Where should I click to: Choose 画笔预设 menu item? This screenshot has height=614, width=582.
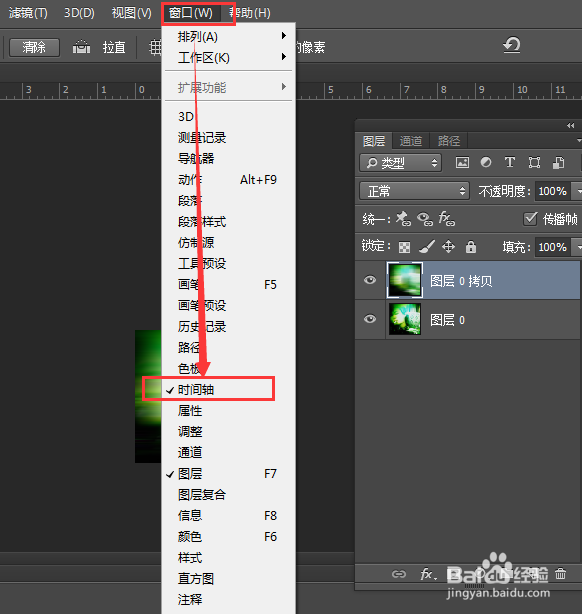(228, 305)
